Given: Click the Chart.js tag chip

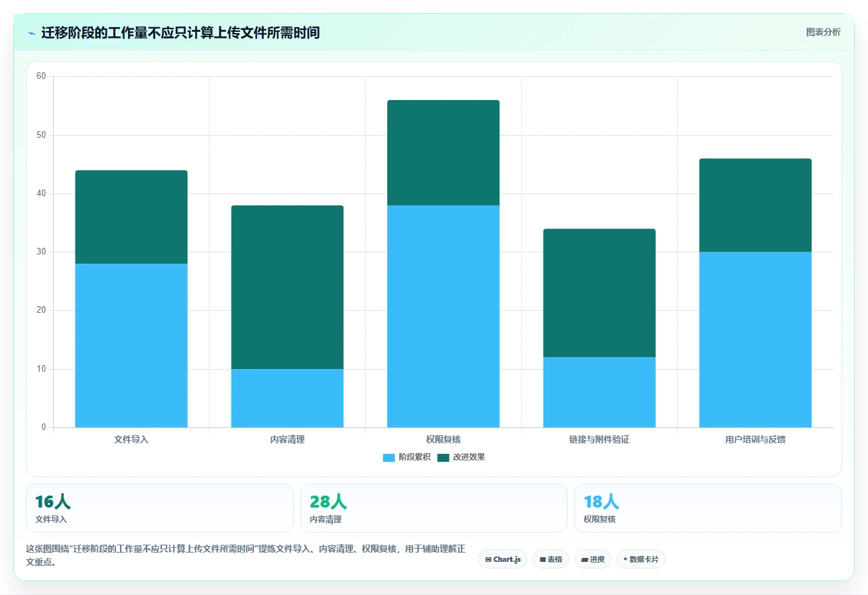Looking at the screenshot, I should (503, 559).
